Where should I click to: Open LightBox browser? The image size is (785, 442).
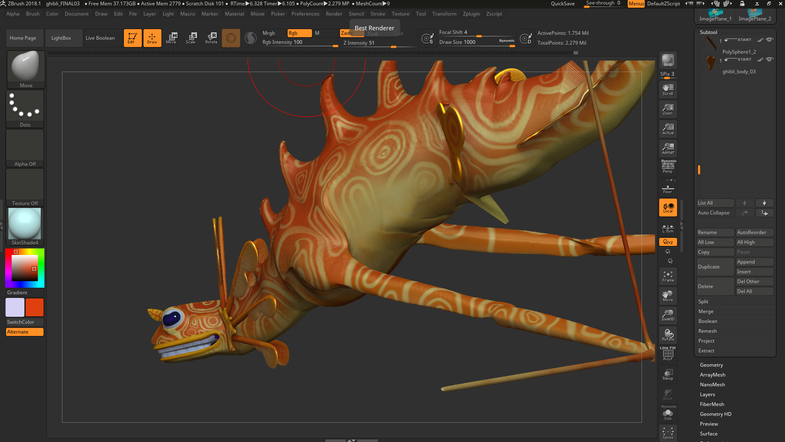coord(61,38)
